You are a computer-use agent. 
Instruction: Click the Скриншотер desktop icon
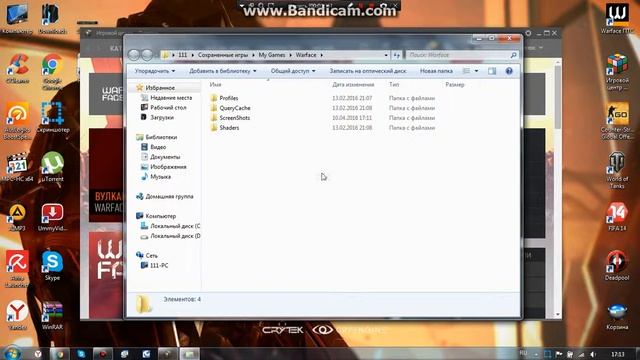click(x=53, y=118)
